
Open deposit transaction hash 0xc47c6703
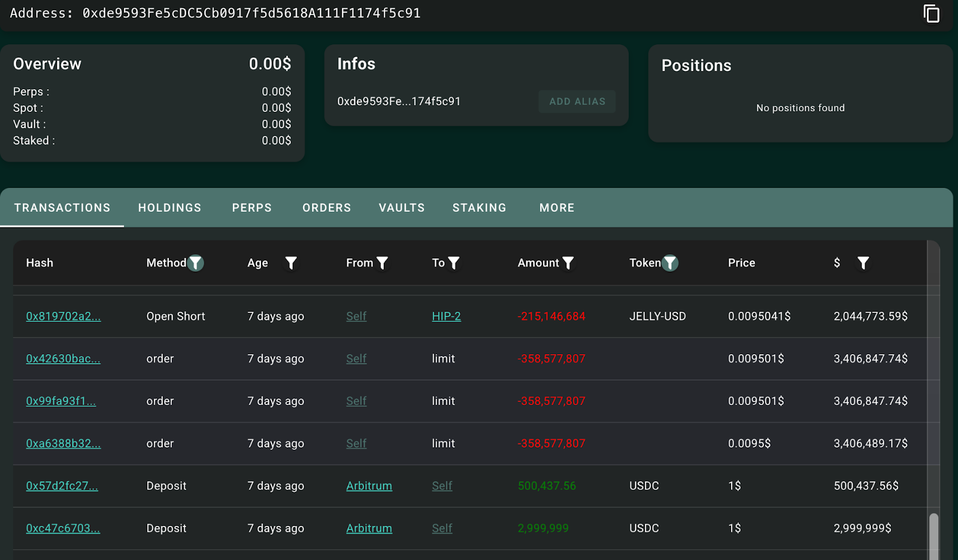click(63, 528)
